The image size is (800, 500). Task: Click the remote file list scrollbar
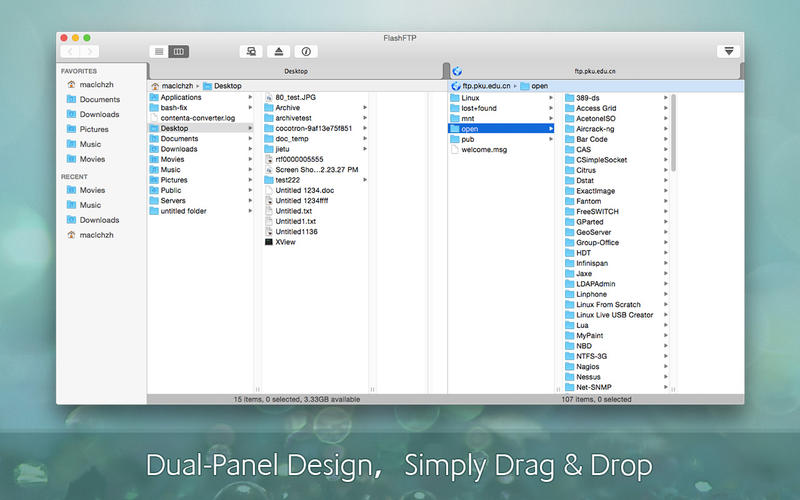point(673,133)
